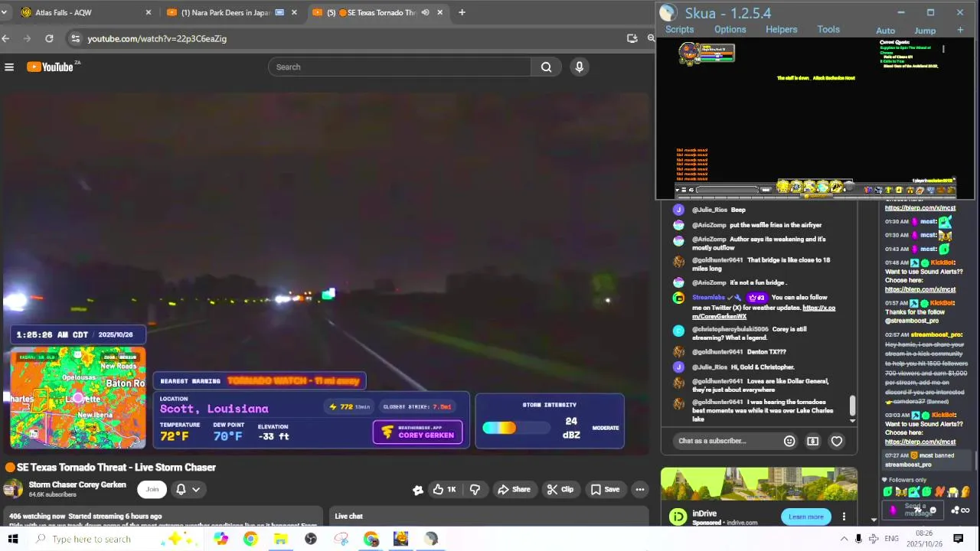Image resolution: width=980 pixels, height=551 pixels.
Task: Open Windows Start menu
Action: [x=12, y=539]
